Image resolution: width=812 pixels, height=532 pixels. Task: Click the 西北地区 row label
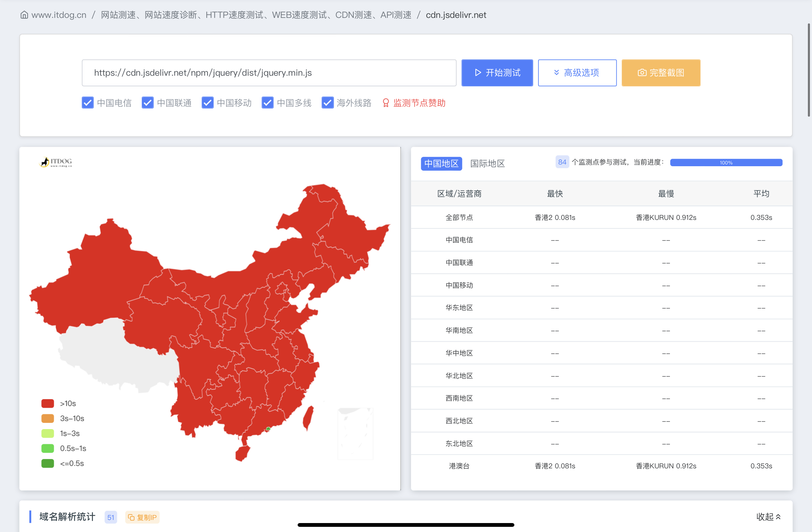pos(459,421)
